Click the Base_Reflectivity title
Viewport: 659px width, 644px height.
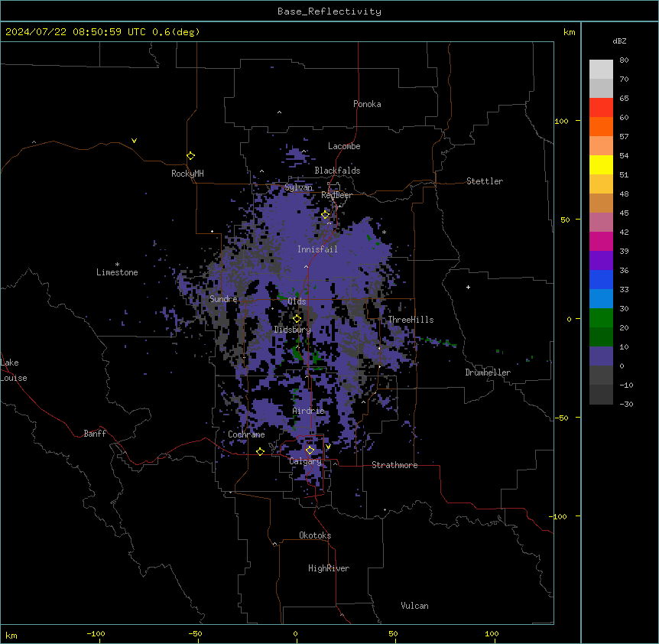pos(329,11)
